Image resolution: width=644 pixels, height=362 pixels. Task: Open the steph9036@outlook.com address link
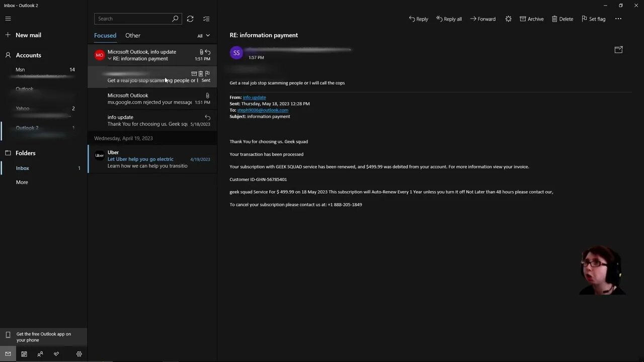tap(263, 110)
